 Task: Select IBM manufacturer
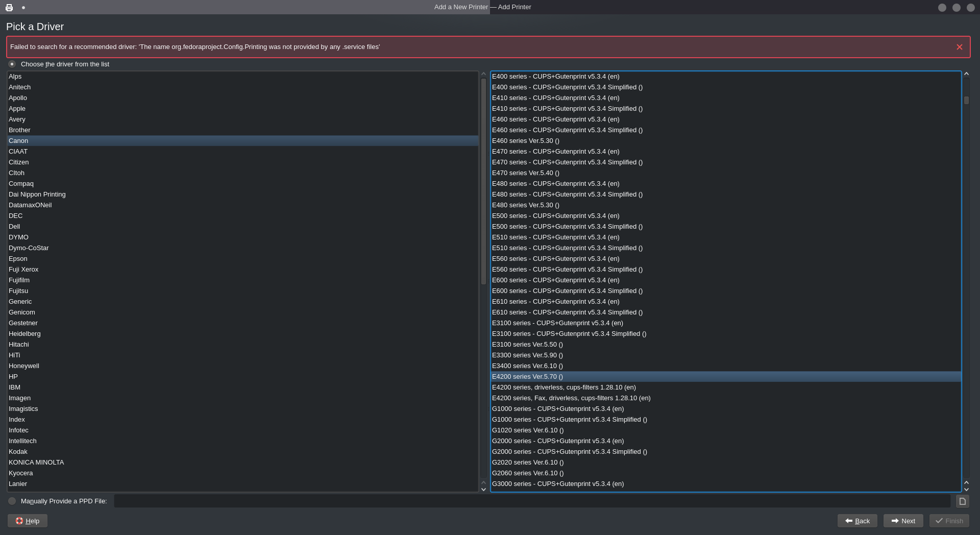point(243,387)
